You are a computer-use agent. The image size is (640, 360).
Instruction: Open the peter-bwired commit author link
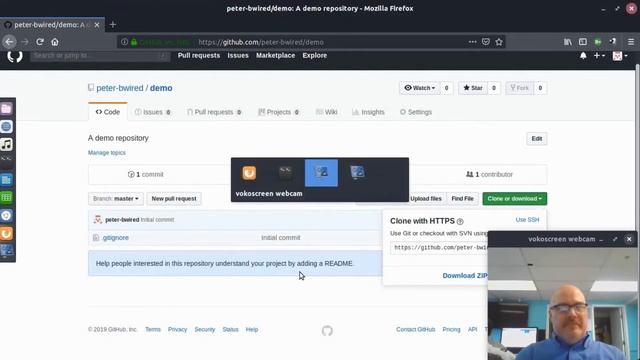(x=122, y=220)
